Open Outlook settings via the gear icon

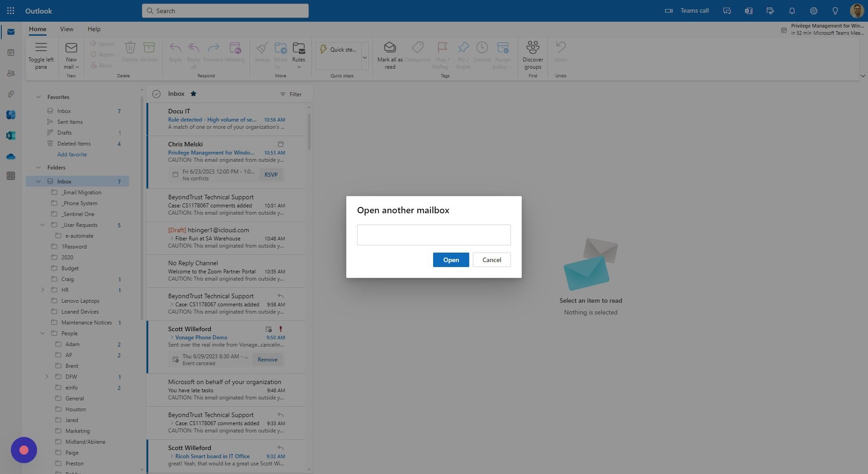click(x=813, y=10)
